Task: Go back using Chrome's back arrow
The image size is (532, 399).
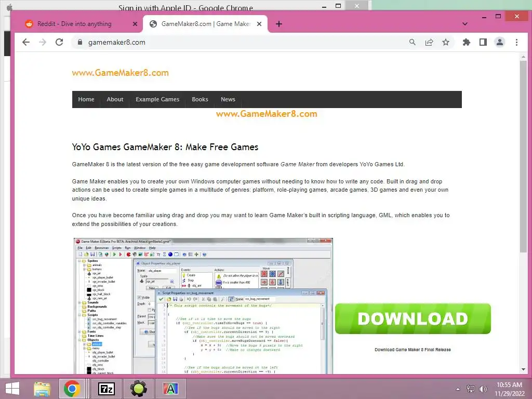Action: tap(26, 42)
